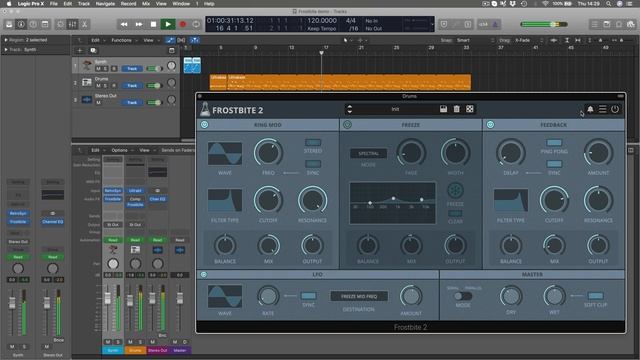Click the Synth track instrument icon
The image size is (640, 360).
[87, 65]
